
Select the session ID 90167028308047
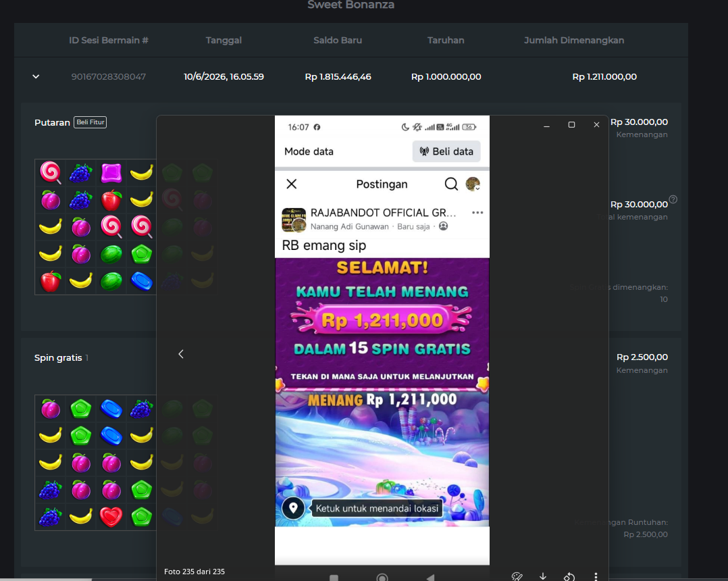109,76
